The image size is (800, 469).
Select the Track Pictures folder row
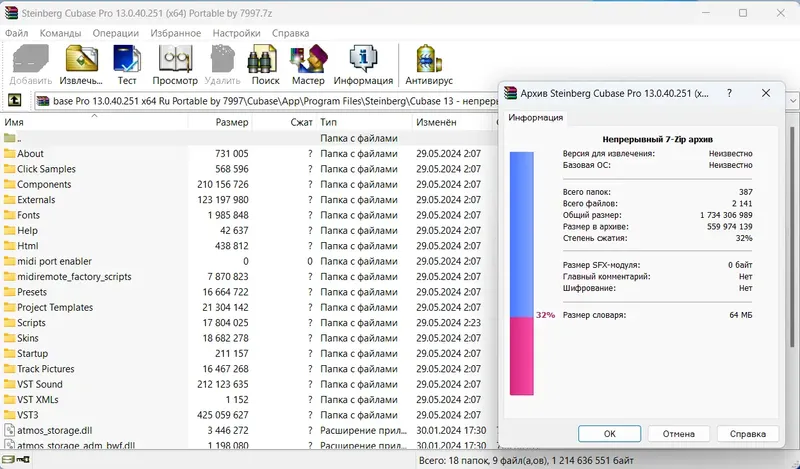(x=248, y=368)
